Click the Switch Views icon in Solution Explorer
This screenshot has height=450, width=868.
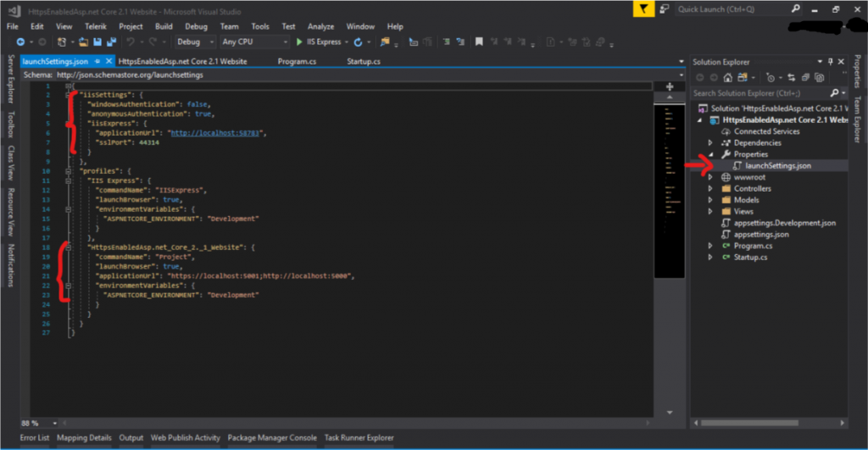coord(743,77)
